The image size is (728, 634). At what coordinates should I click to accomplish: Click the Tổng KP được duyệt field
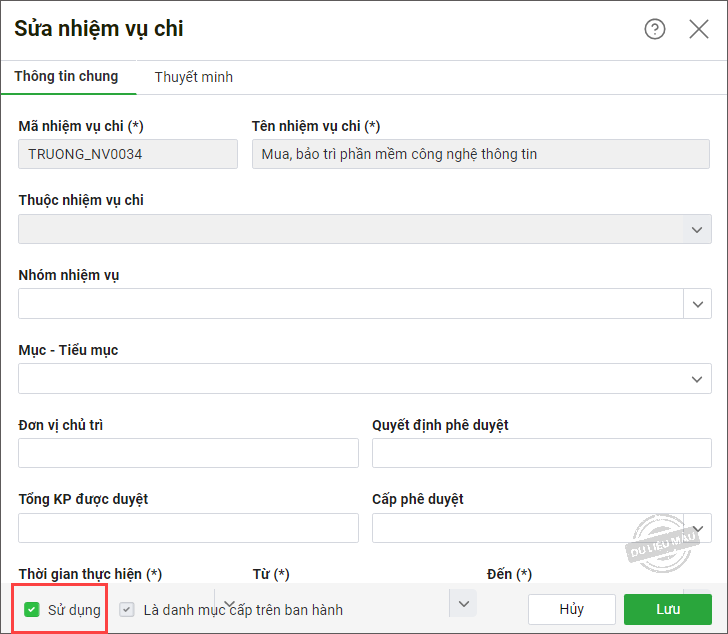(x=188, y=528)
